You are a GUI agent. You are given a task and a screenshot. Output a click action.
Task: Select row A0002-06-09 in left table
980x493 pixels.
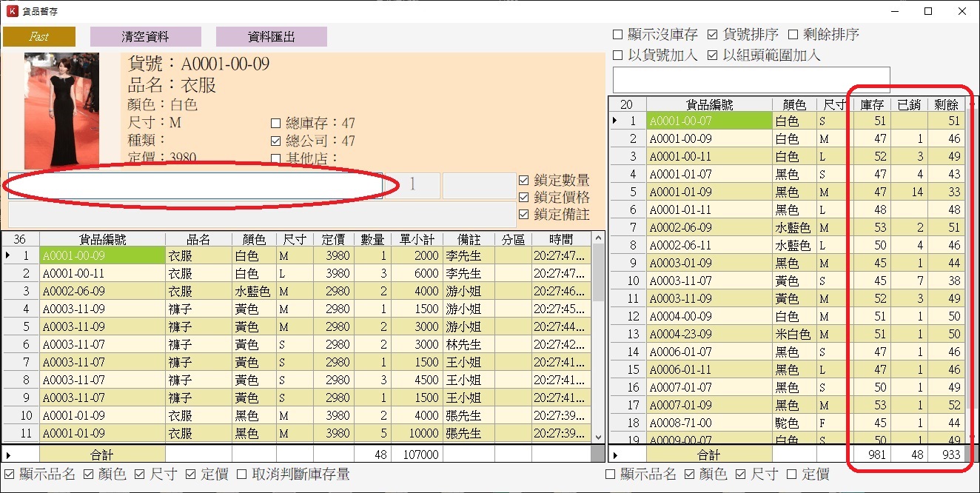pyautogui.click(x=102, y=291)
